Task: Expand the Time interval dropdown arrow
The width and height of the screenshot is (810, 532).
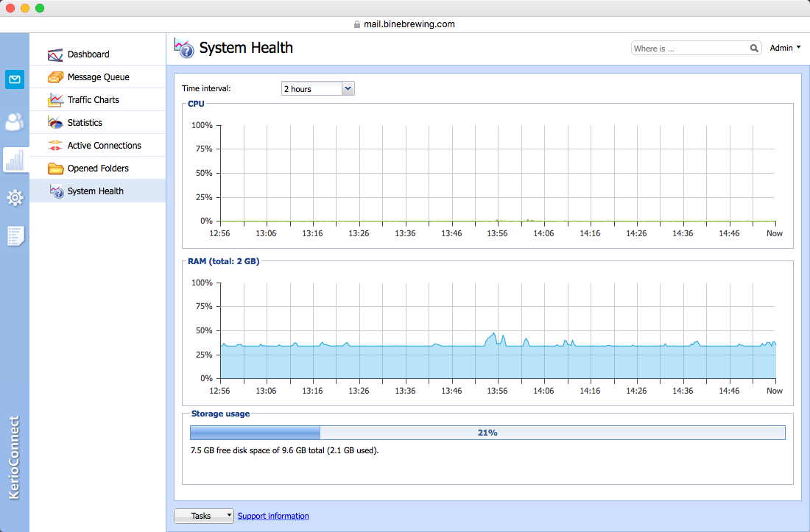Action: pos(348,89)
